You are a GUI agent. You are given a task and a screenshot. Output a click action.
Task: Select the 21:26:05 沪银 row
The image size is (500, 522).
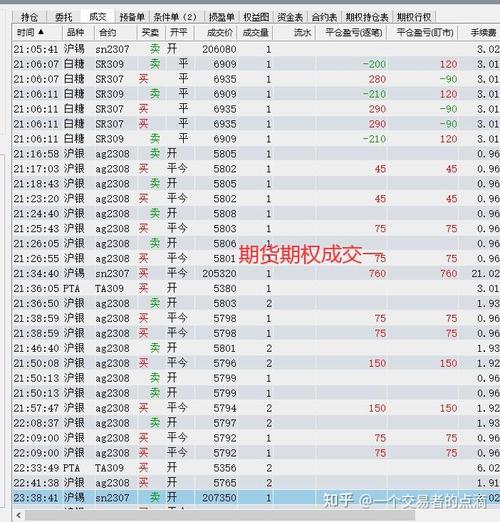click(256, 244)
